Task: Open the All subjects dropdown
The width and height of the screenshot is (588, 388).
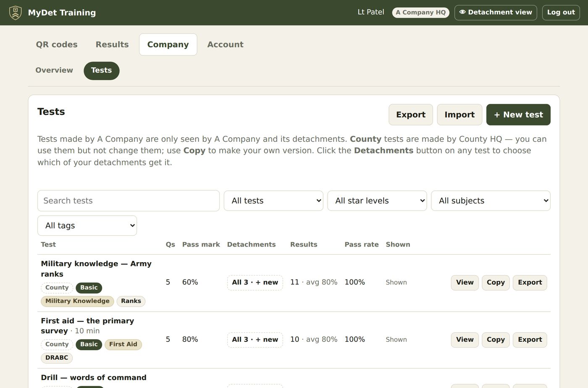Action: click(491, 201)
